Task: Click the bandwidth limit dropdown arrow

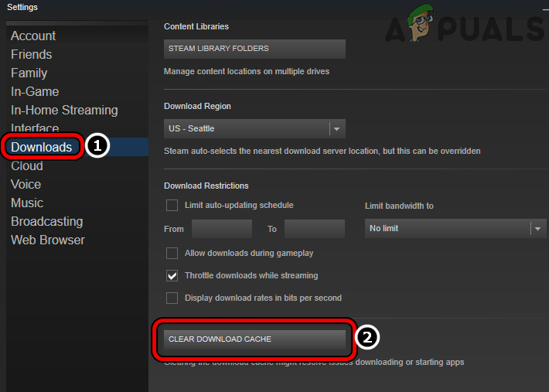Action: click(x=538, y=229)
